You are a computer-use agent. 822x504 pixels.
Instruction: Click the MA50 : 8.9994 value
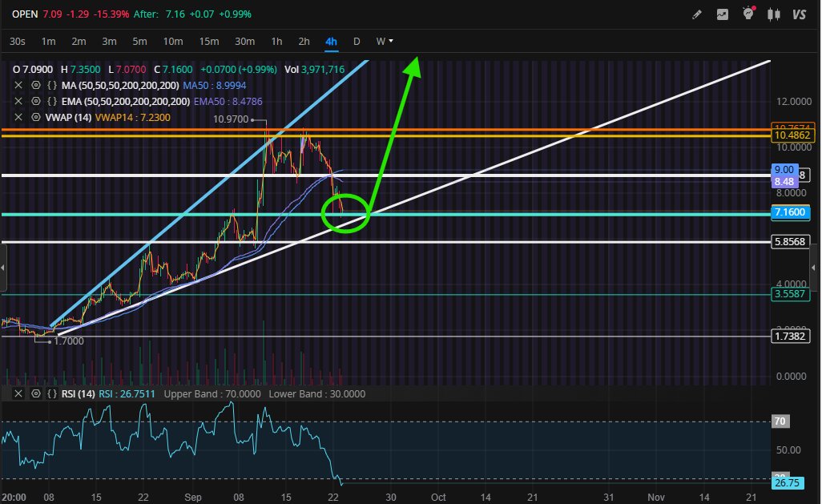tap(215, 85)
